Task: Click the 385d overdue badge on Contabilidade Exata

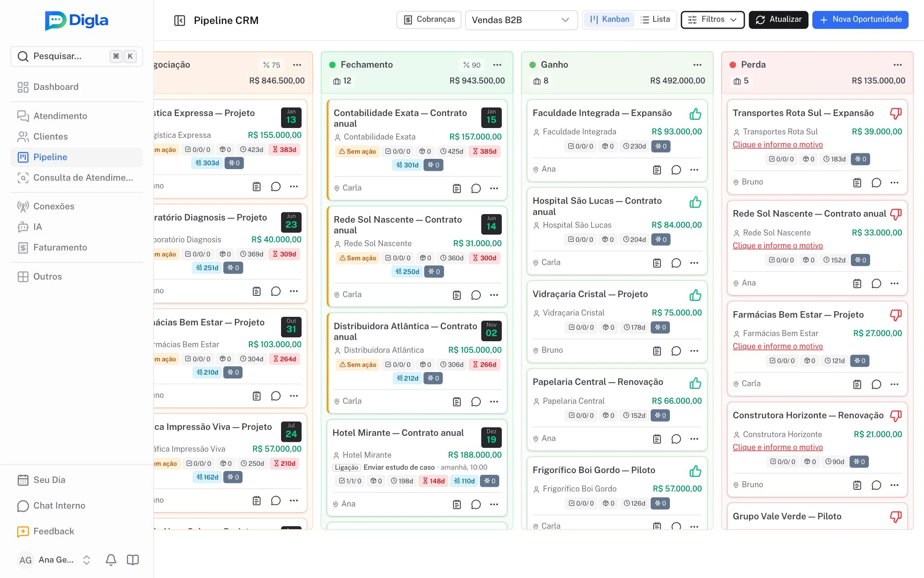Action: pyautogui.click(x=484, y=152)
